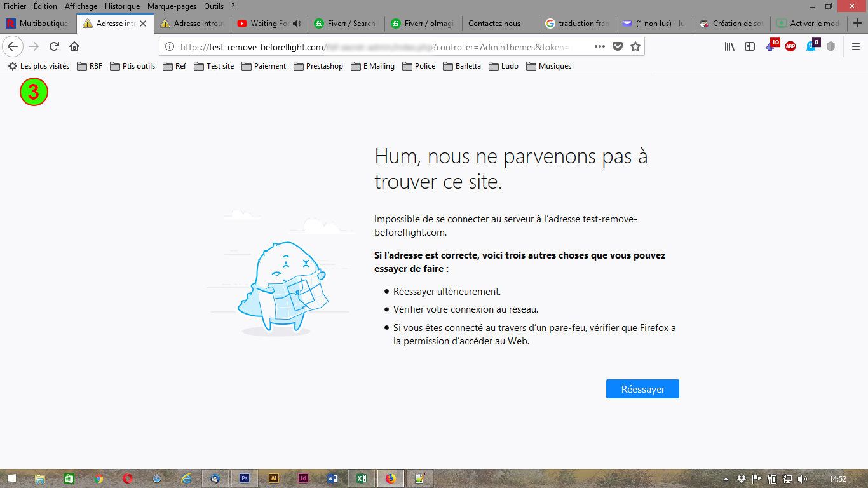Switch to the Fiverr / Search tab
This screenshot has height=488, width=868.
[347, 24]
